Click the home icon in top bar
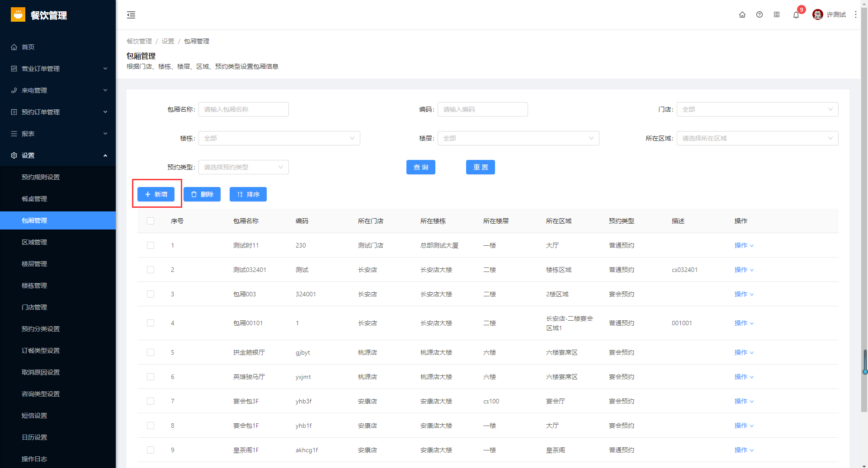This screenshot has height=468, width=868. (x=742, y=14)
